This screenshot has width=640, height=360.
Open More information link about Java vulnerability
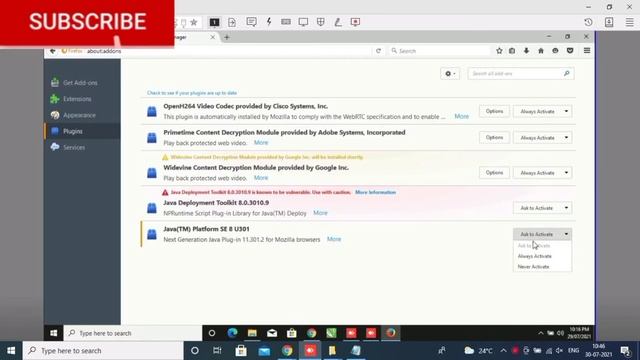coord(375,192)
